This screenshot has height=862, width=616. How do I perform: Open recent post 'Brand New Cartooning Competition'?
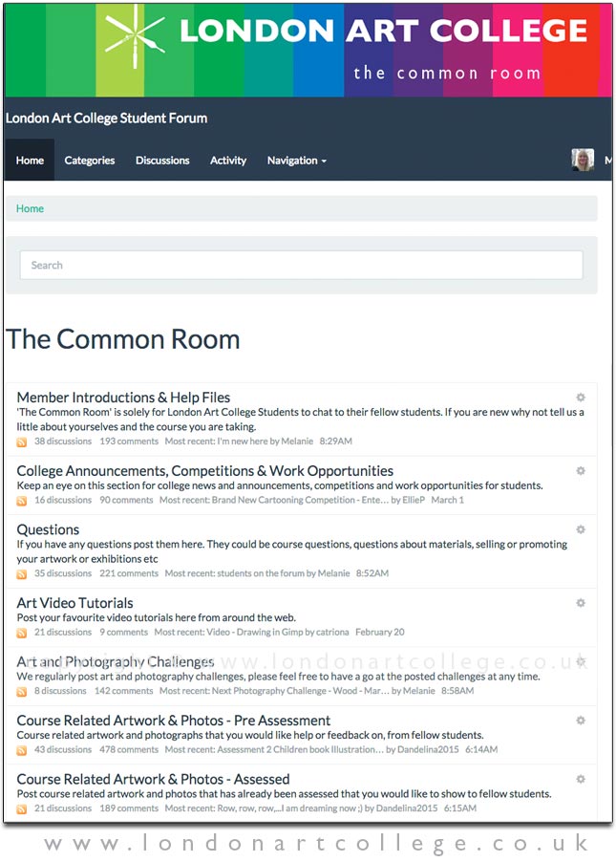(x=300, y=500)
